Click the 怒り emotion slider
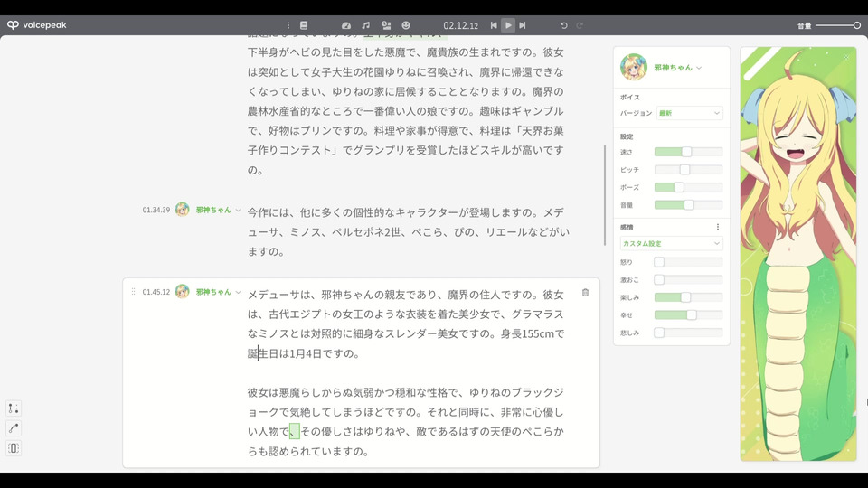 click(689, 262)
